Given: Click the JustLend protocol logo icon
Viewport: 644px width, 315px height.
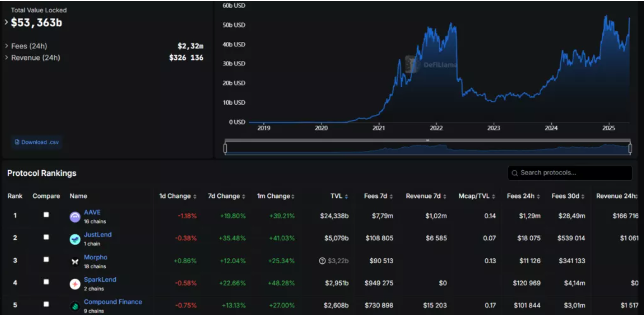Looking at the screenshot, I should tap(75, 239).
